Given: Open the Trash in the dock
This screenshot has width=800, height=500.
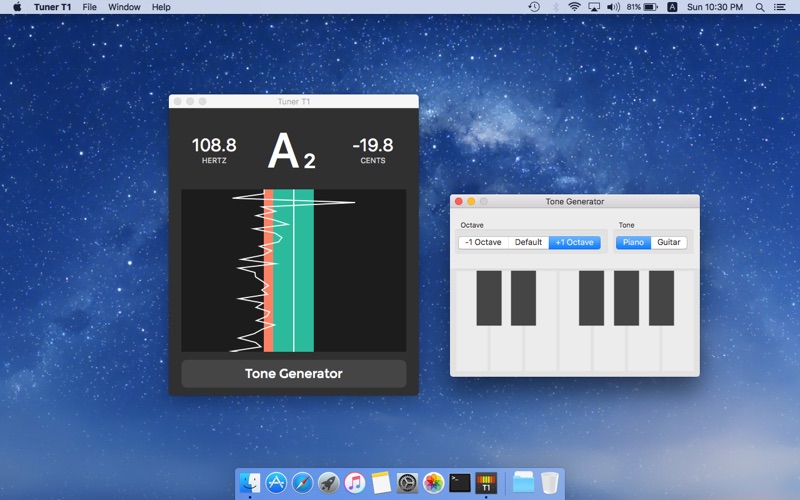Looking at the screenshot, I should click(x=549, y=482).
